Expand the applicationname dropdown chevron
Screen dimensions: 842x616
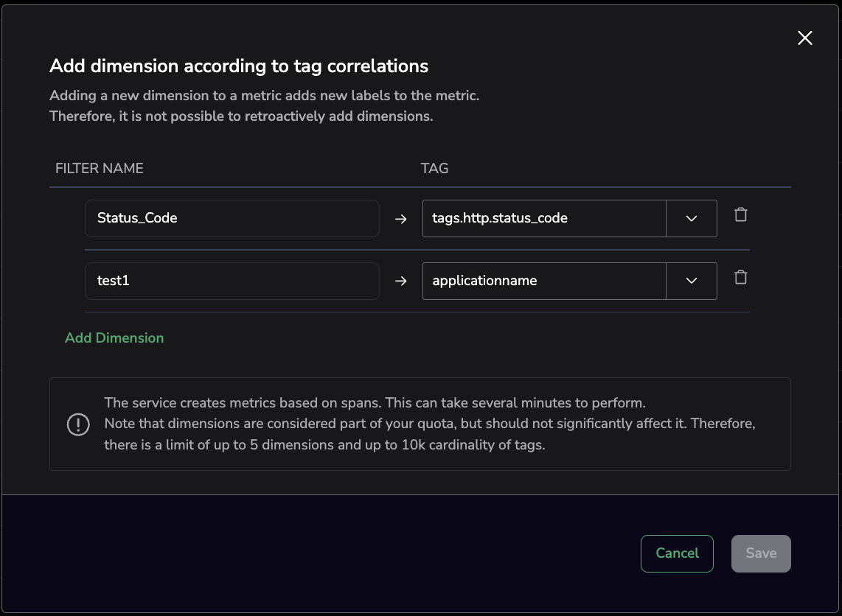click(x=691, y=281)
